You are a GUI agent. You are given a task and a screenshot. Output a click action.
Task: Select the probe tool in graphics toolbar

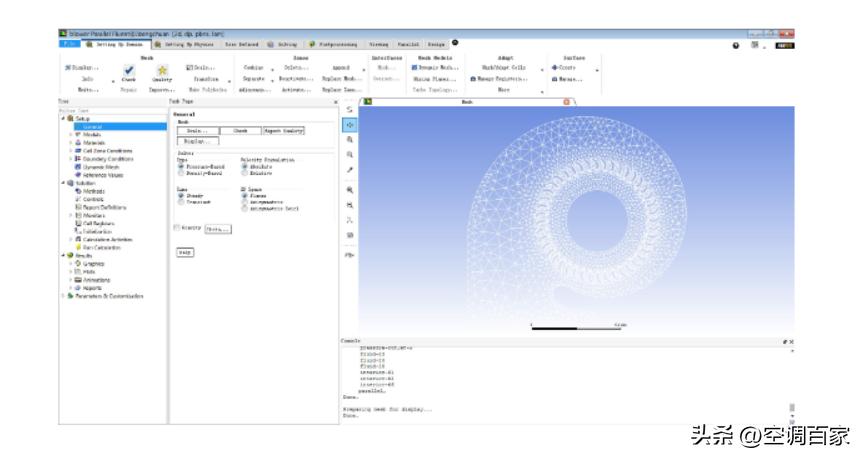click(x=350, y=171)
